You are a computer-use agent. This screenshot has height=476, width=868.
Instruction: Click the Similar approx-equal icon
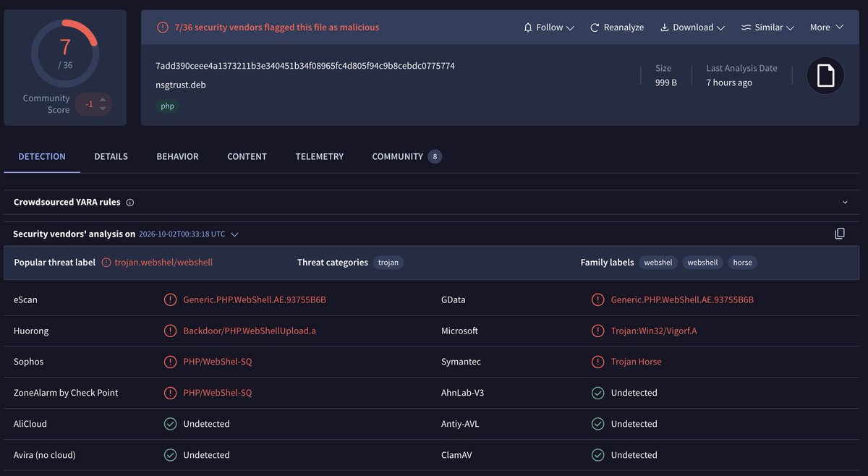pos(746,27)
